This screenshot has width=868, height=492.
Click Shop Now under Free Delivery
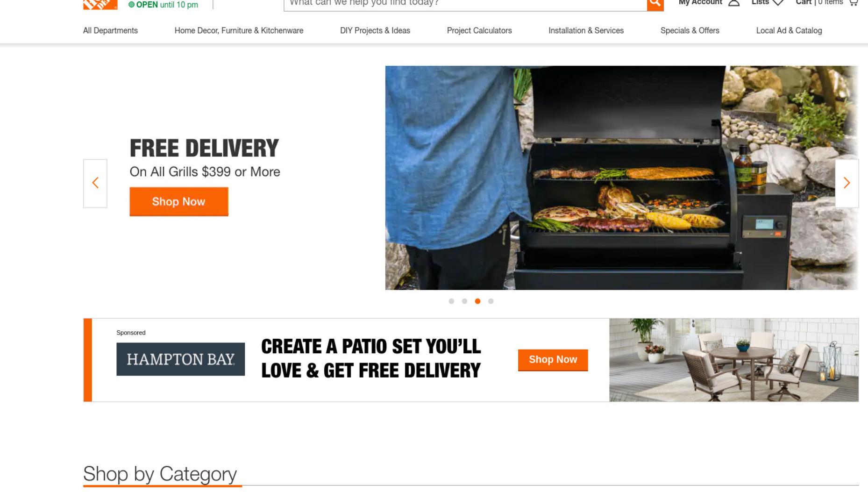pyautogui.click(x=179, y=202)
